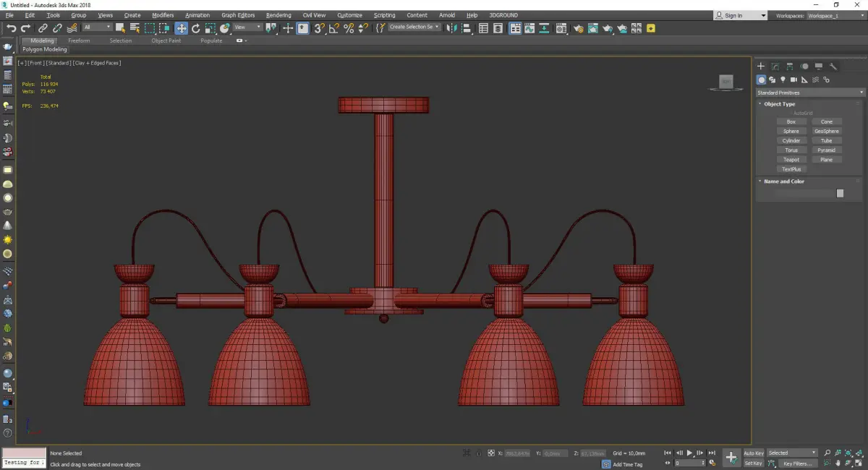Activate Select and Move tool
This screenshot has width=868, height=470.
click(181, 28)
